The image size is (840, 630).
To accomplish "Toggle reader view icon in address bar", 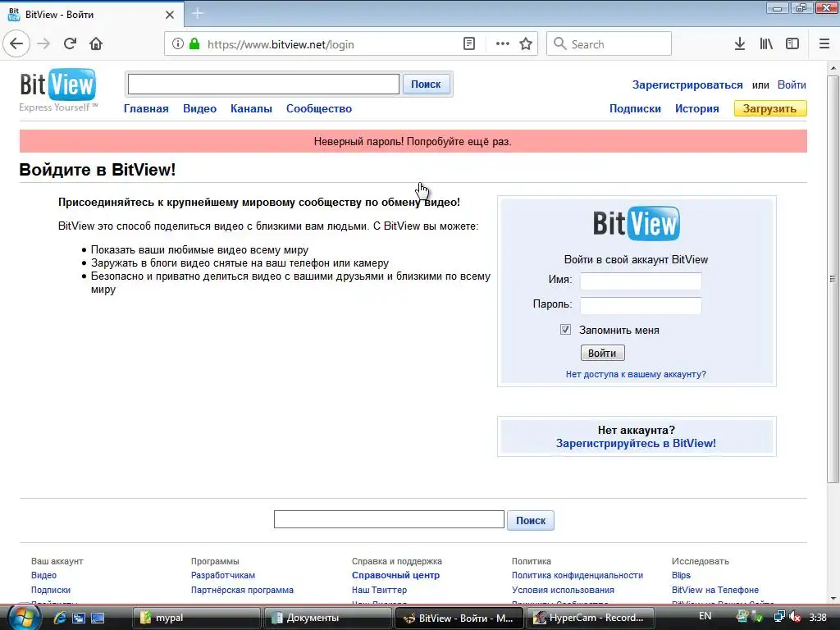I will pos(468,44).
